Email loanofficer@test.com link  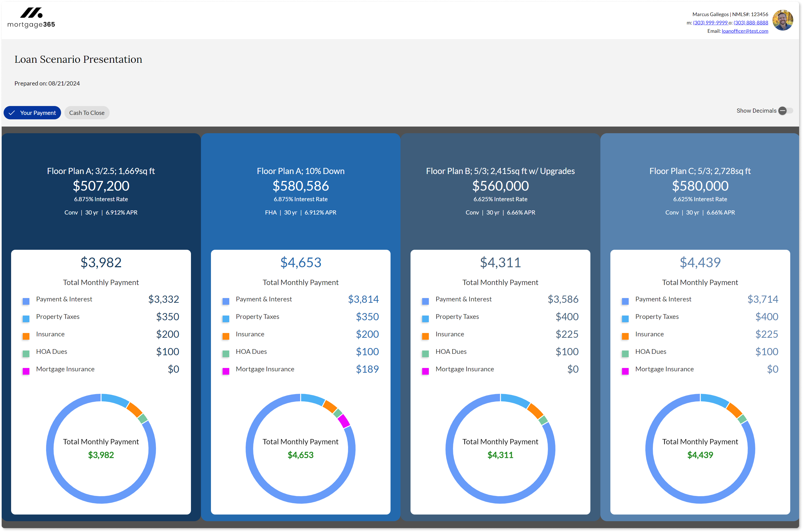[745, 31]
